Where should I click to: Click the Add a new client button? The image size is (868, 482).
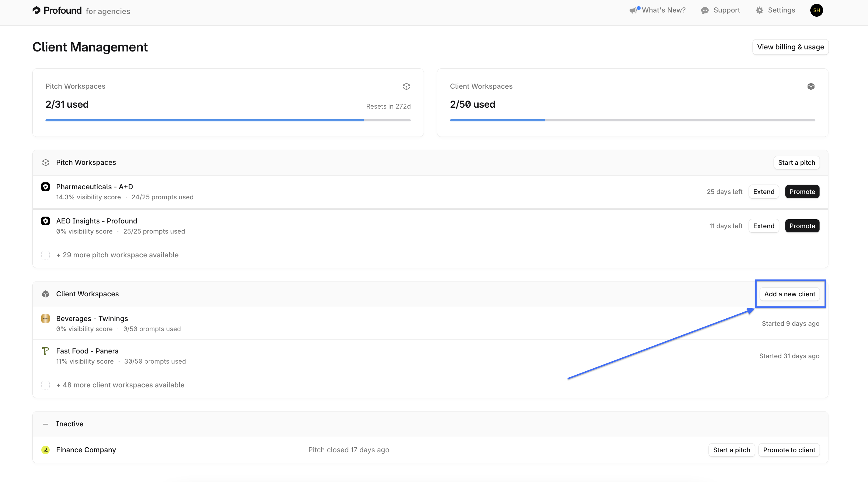point(790,294)
